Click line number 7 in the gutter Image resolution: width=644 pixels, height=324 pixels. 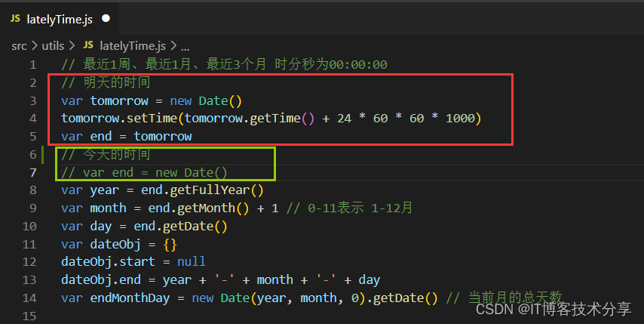pyautogui.click(x=33, y=173)
